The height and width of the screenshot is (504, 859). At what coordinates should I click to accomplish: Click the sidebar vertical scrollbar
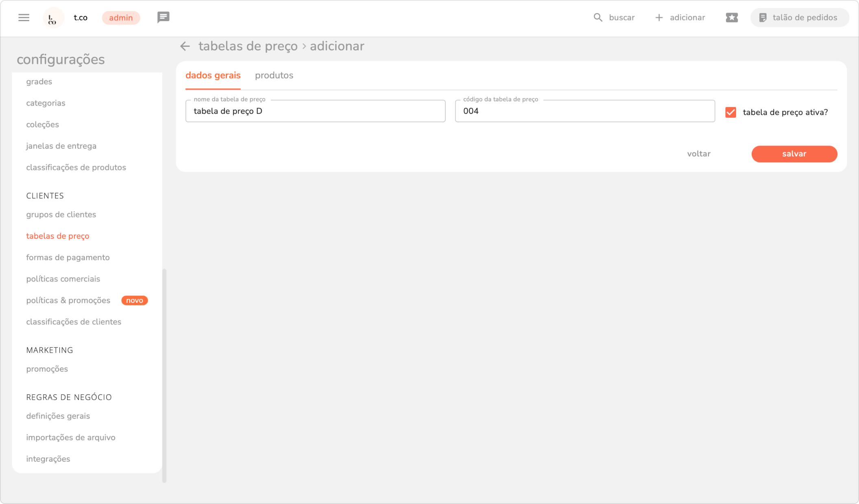point(164,375)
